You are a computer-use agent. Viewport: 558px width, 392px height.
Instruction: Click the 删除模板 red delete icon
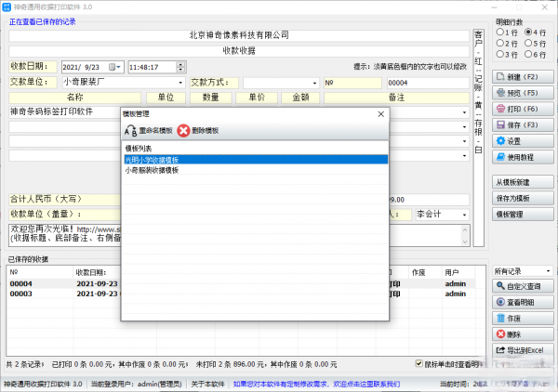[x=184, y=131]
